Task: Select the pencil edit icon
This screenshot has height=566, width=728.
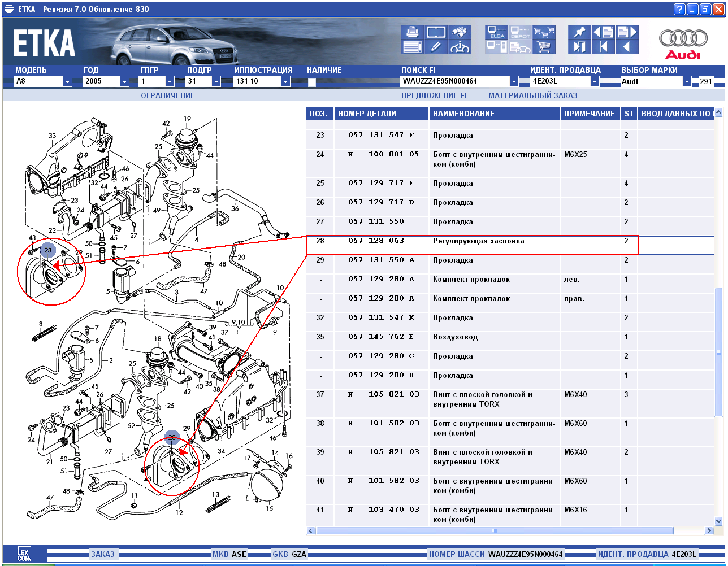Action: [436, 47]
